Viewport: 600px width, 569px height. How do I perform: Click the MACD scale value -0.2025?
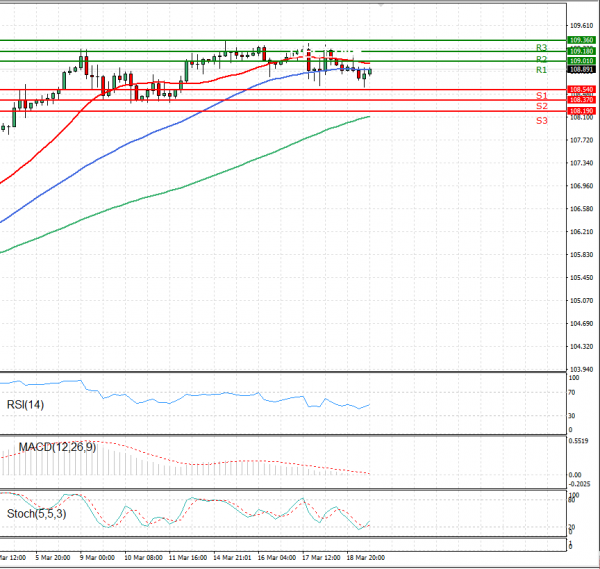(x=579, y=484)
